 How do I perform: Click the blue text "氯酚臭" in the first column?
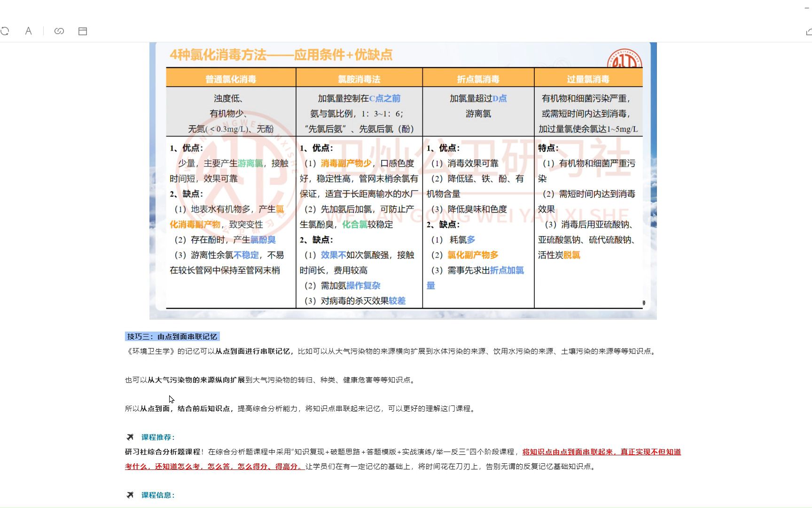click(263, 240)
